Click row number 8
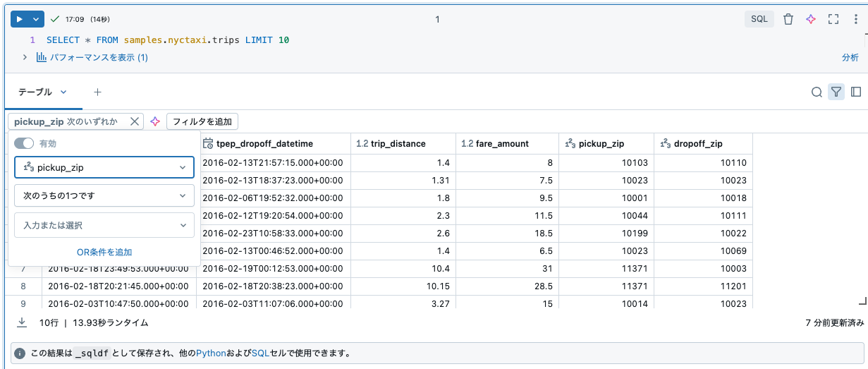Screen dimensions: 868x369 click(23, 286)
